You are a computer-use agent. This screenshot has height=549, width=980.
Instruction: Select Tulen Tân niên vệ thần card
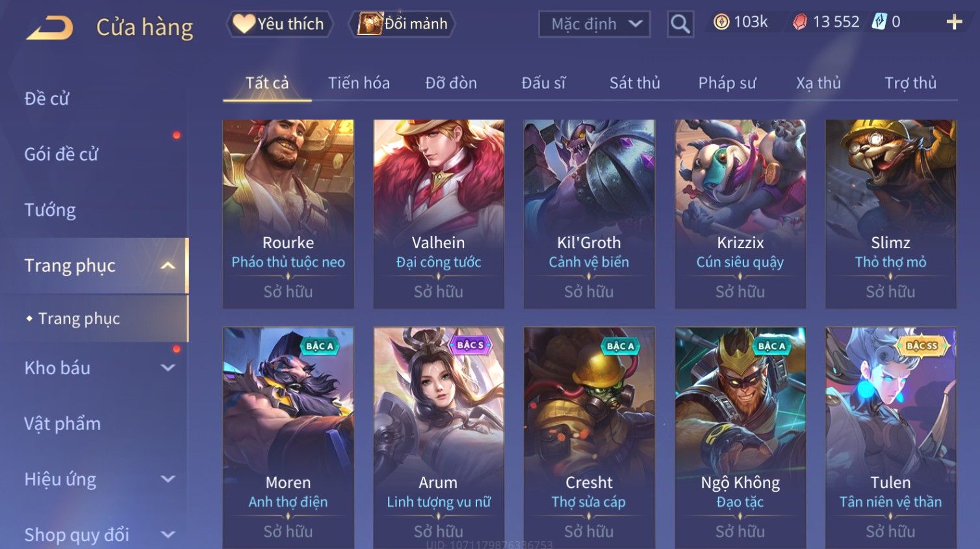890,438
